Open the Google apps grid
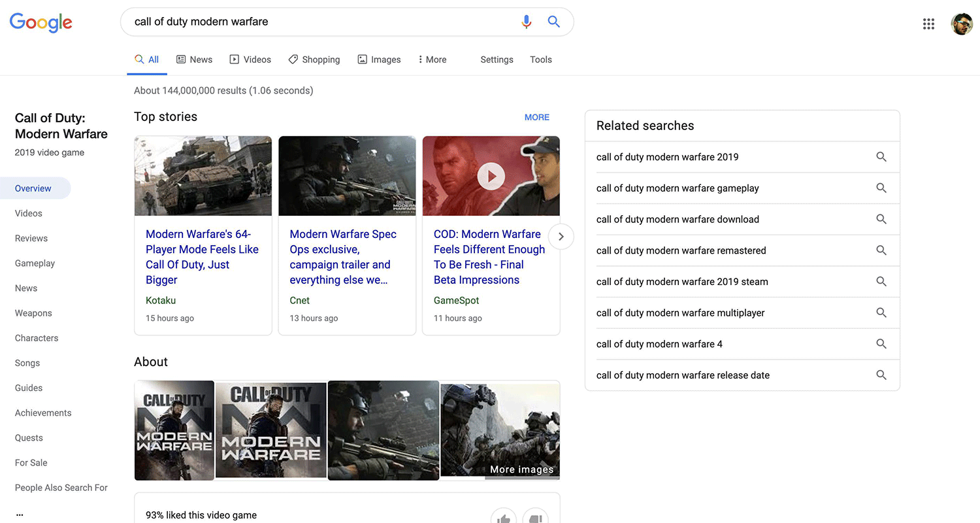 [928, 24]
